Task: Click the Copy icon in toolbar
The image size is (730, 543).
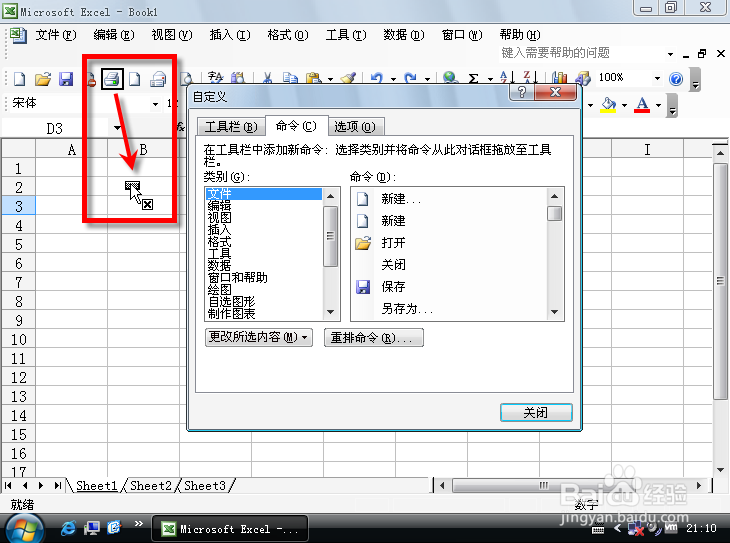Action: point(291,78)
